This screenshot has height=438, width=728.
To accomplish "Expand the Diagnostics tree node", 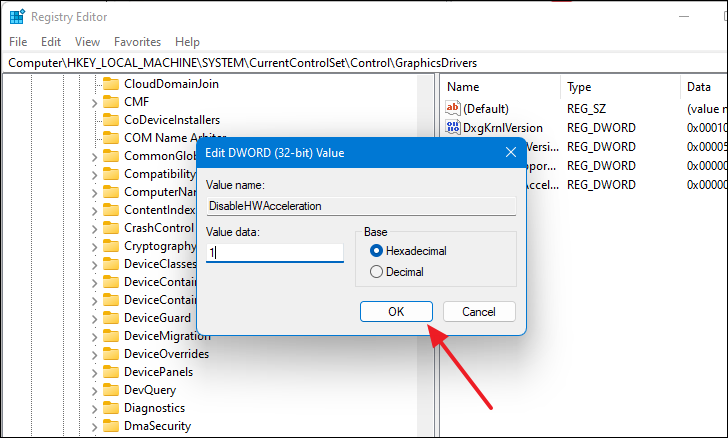I will click(94, 409).
